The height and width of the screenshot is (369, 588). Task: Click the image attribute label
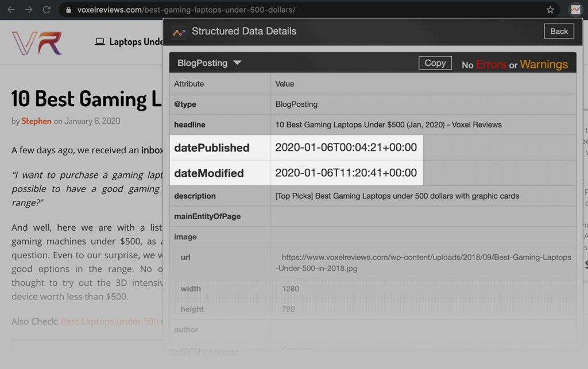185,237
